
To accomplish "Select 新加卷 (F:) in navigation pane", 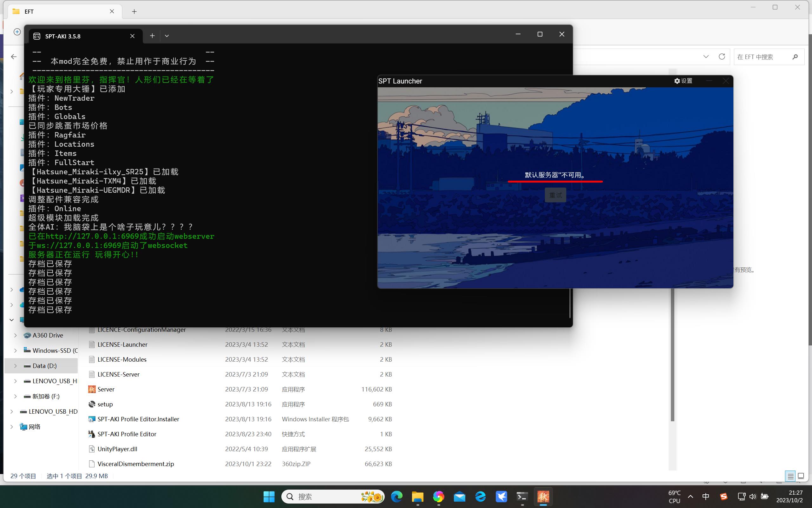I will [46, 397].
